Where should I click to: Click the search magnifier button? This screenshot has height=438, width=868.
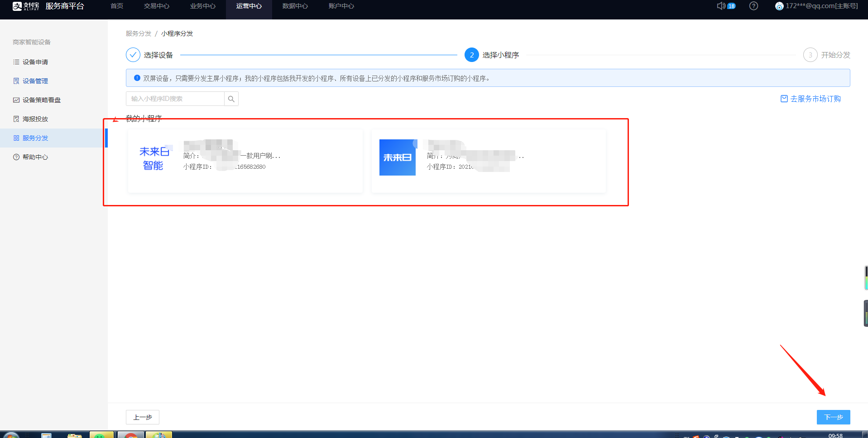click(231, 99)
